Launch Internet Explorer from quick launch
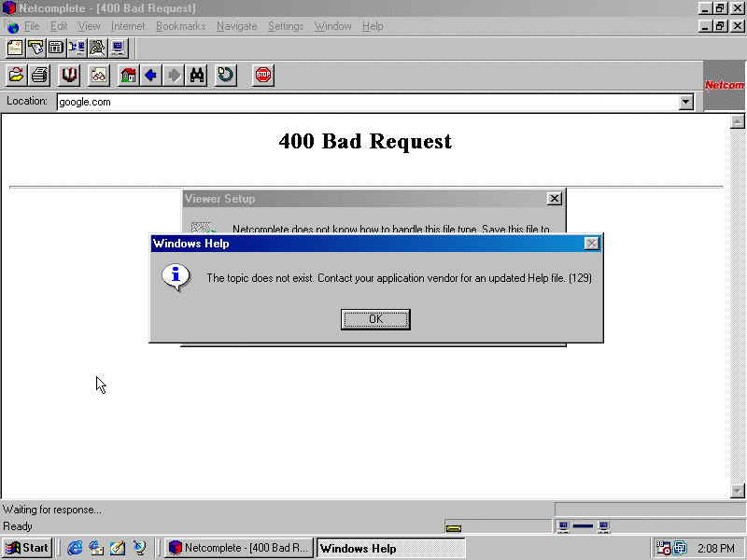The width and height of the screenshot is (747, 560). pos(75,548)
